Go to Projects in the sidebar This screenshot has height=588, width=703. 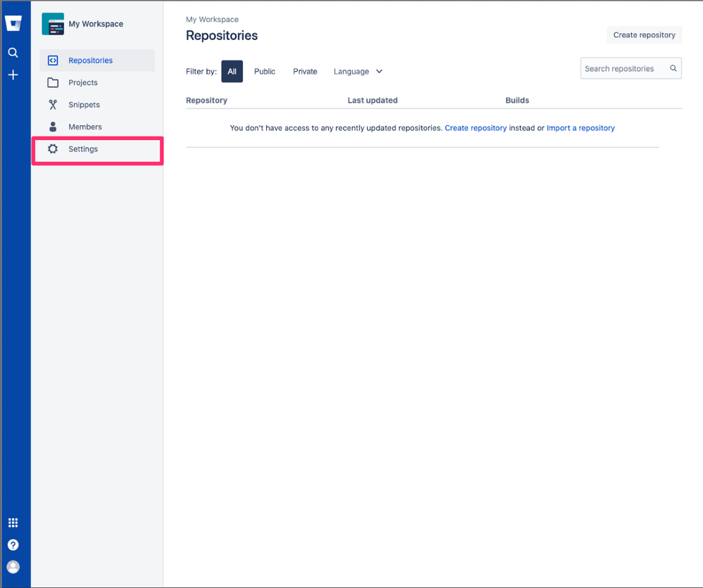click(97, 82)
